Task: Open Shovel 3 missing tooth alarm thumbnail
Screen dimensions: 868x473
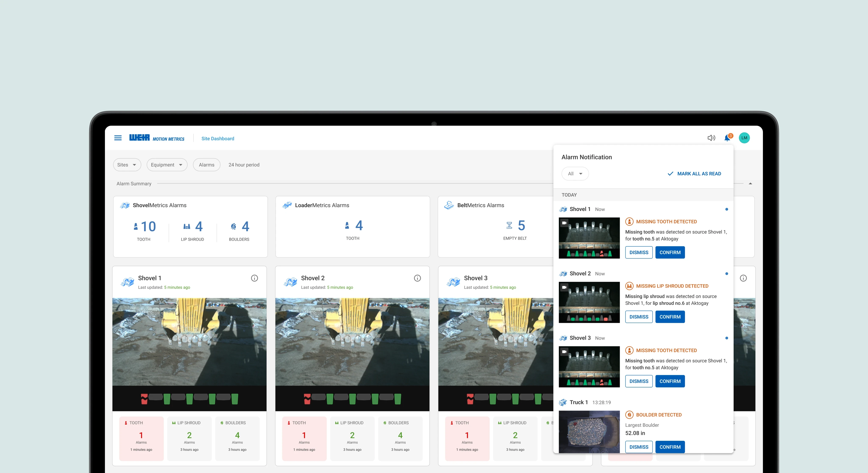Action: [x=589, y=366]
